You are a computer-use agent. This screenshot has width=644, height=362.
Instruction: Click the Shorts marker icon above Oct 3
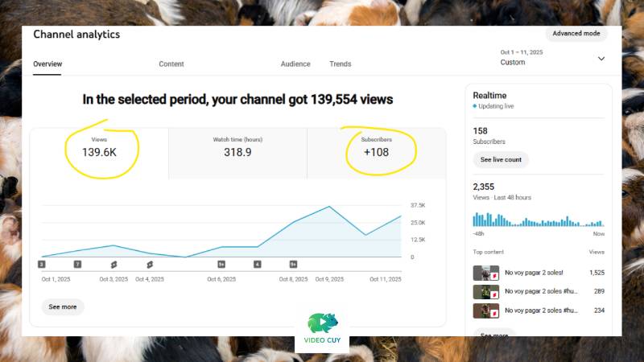click(114, 264)
